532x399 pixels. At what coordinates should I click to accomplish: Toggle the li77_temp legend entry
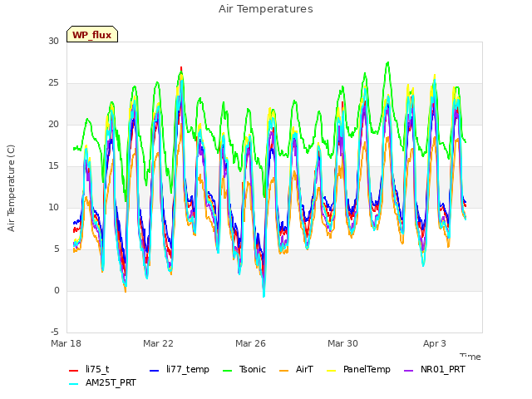pyautogui.click(x=180, y=369)
